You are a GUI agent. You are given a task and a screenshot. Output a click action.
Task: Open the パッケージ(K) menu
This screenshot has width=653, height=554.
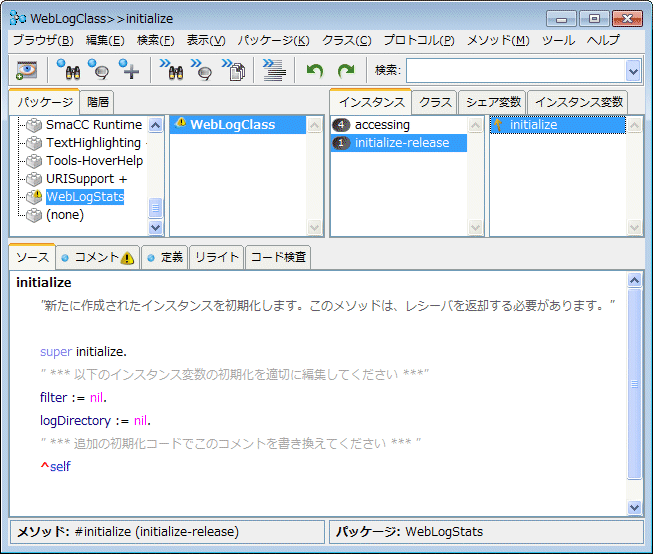pyautogui.click(x=273, y=40)
